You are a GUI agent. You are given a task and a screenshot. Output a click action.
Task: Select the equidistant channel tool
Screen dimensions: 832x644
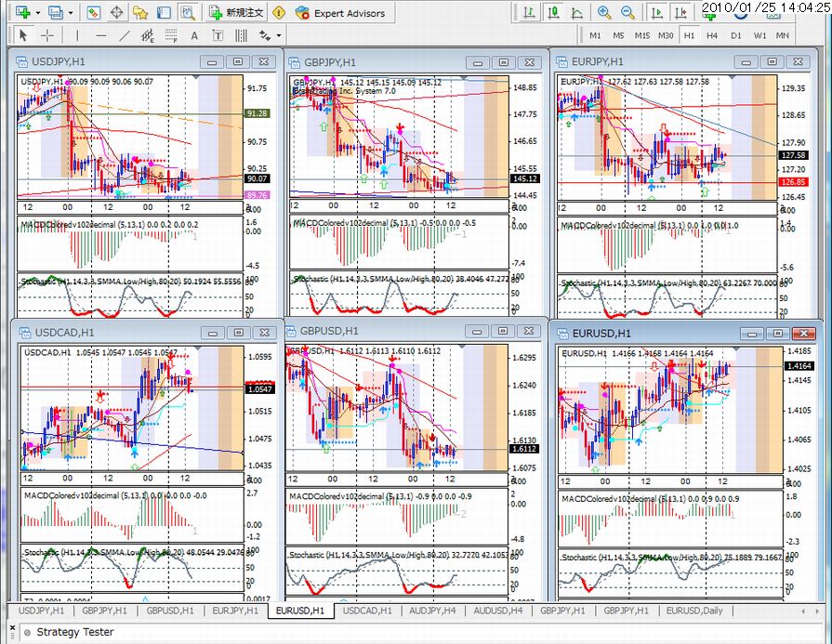point(148,35)
